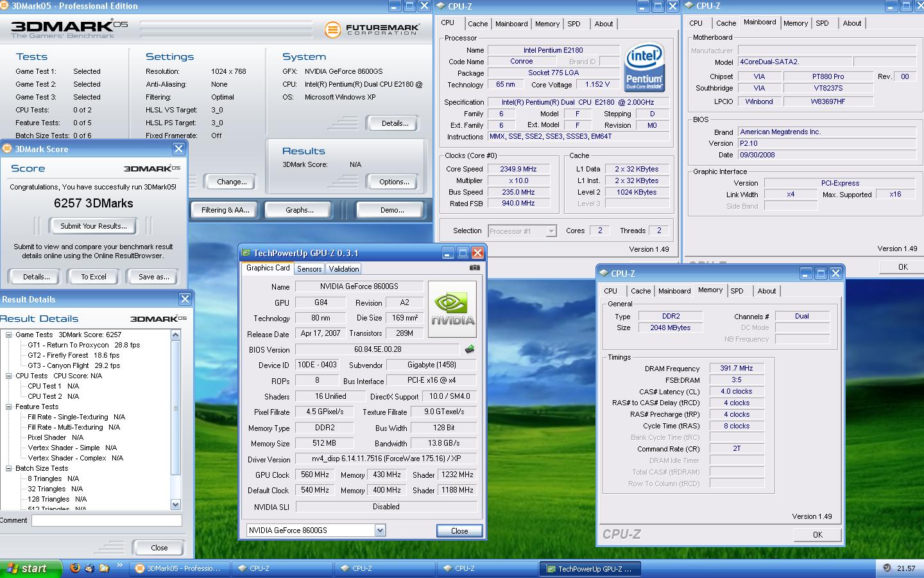Click the GPU-Z camera screenshot icon

click(474, 268)
